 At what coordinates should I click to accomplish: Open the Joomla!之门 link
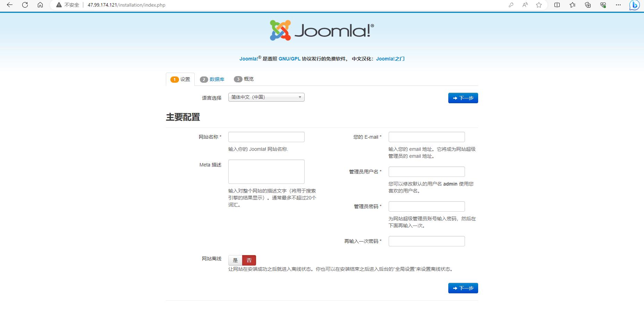click(x=390, y=59)
